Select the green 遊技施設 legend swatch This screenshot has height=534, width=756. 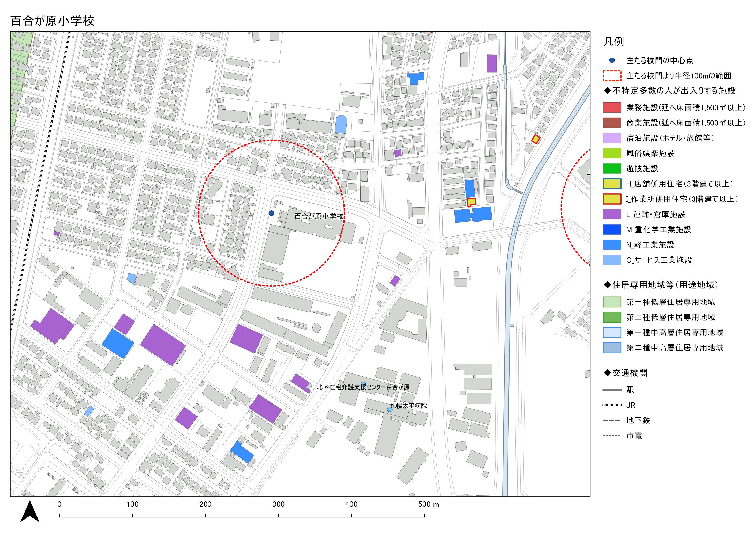(612, 169)
